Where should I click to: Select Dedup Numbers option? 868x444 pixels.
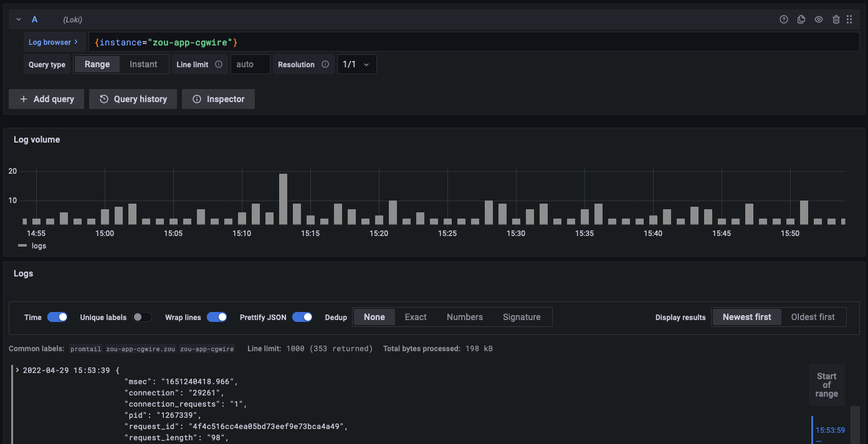[x=465, y=317]
